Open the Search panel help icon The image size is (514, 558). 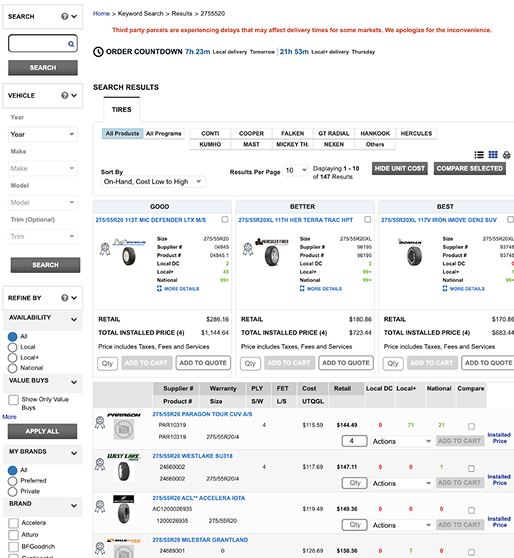(x=64, y=16)
